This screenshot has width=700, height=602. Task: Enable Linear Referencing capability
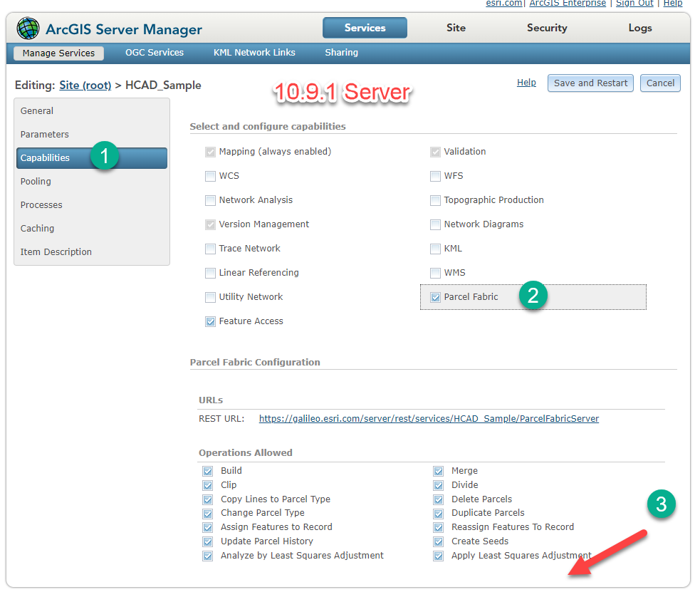tap(210, 273)
